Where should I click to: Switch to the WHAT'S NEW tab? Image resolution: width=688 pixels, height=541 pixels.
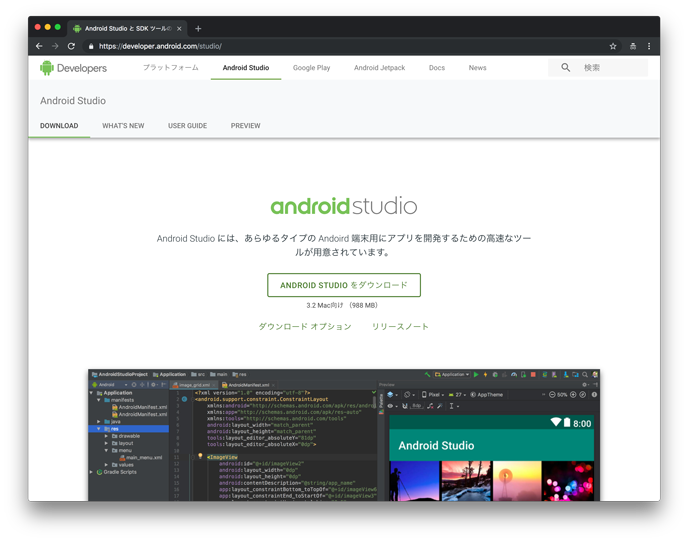point(123,125)
